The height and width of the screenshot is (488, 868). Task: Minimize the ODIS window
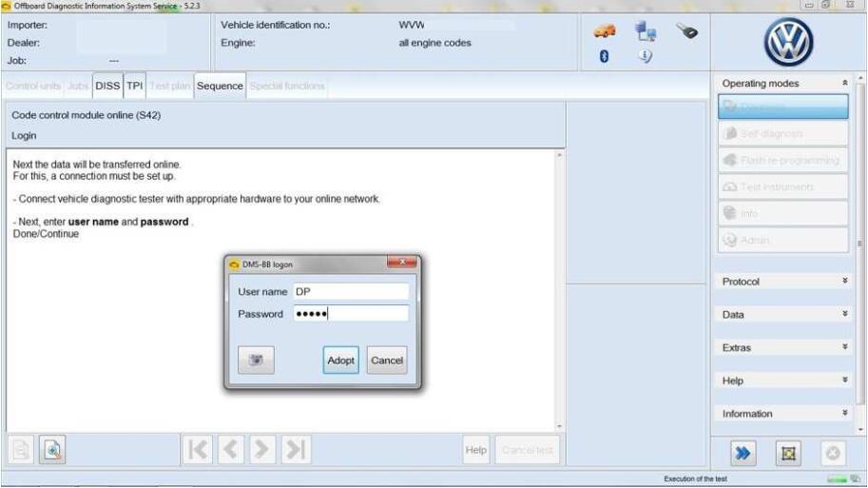click(x=809, y=5)
